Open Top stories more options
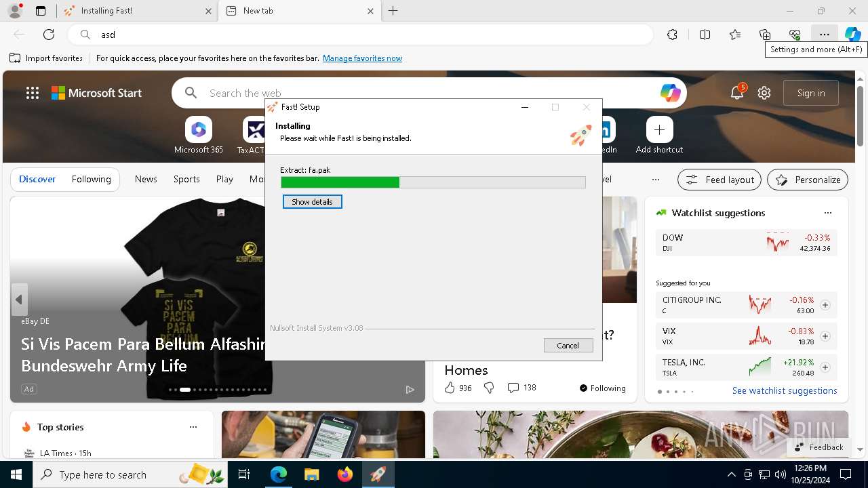 coord(193,427)
